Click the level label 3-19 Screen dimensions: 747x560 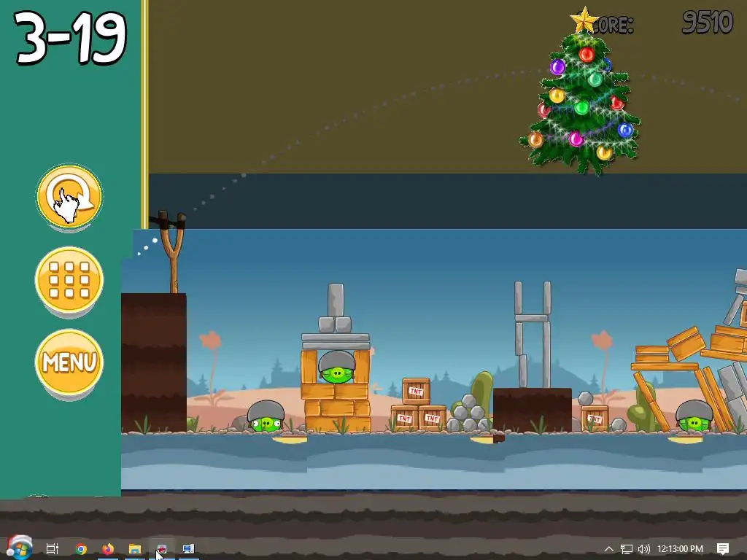(x=71, y=38)
